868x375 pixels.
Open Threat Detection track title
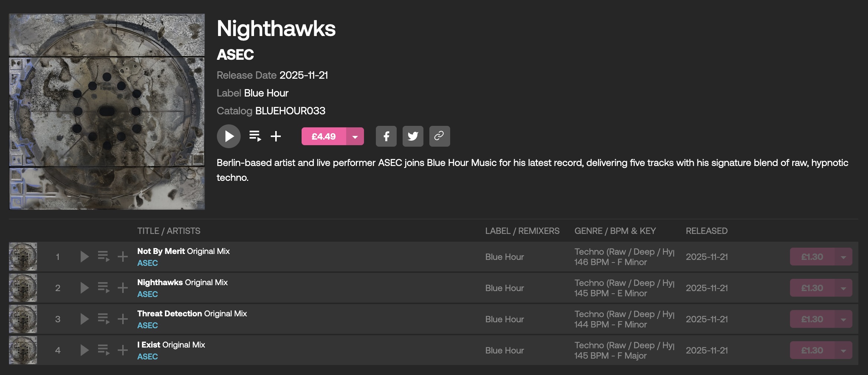coord(169,313)
